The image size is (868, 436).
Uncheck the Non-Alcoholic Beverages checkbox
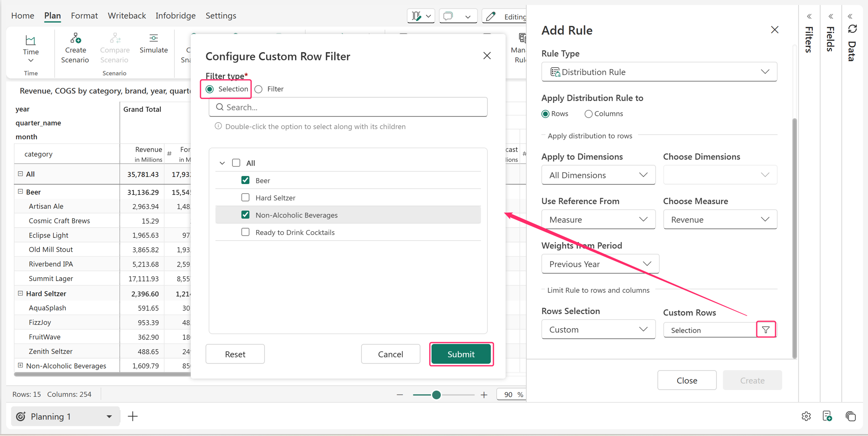click(x=245, y=215)
